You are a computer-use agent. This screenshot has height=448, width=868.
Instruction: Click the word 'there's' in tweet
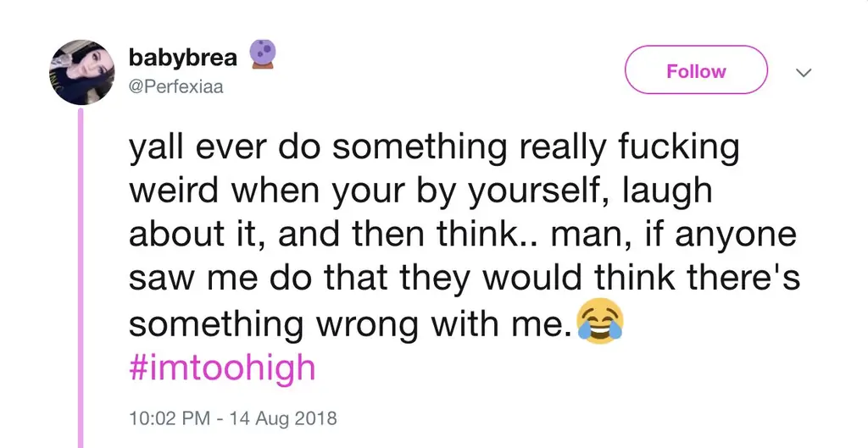743,278
